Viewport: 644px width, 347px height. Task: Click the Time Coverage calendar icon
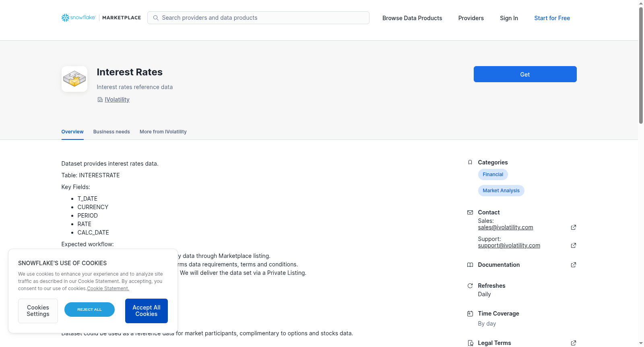[470, 314]
